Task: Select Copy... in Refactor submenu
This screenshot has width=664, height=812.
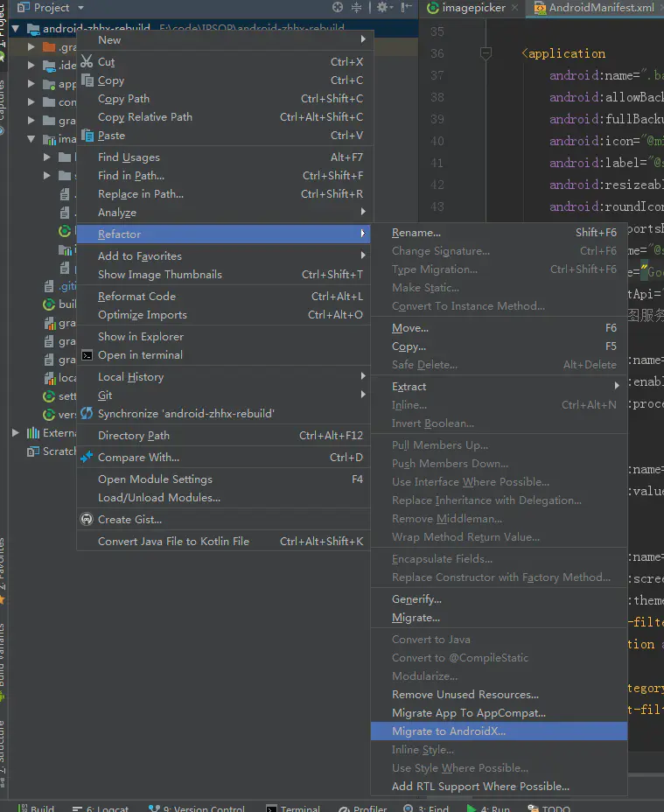Action: (500, 346)
